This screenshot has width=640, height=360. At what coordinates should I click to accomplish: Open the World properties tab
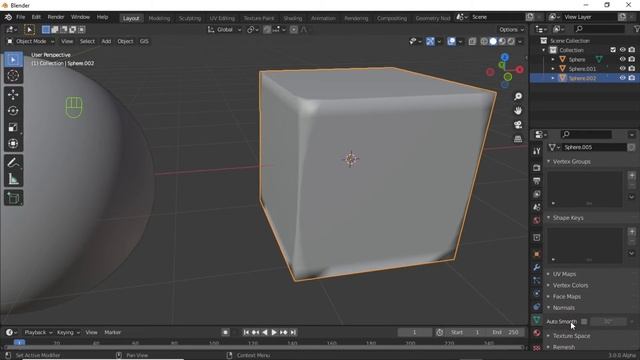[x=537, y=220]
